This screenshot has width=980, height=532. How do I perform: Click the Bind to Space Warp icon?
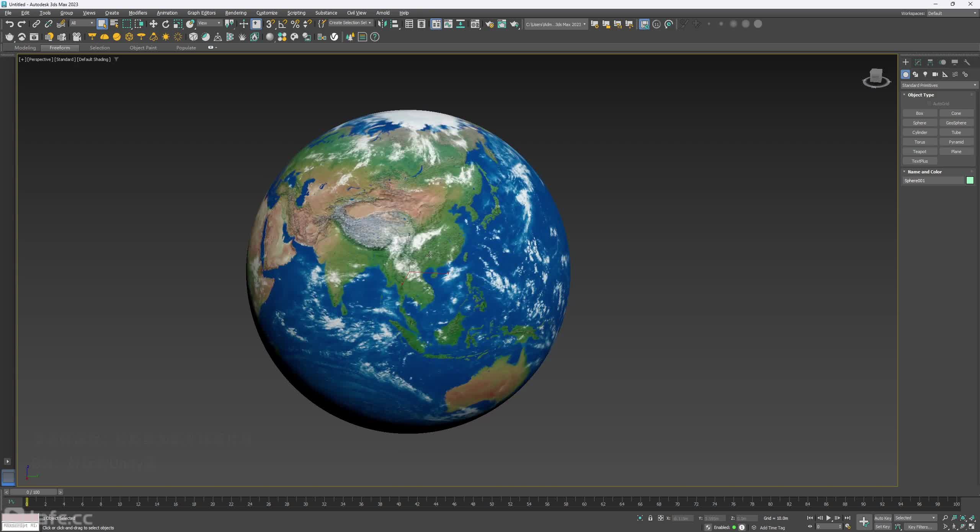(x=61, y=24)
